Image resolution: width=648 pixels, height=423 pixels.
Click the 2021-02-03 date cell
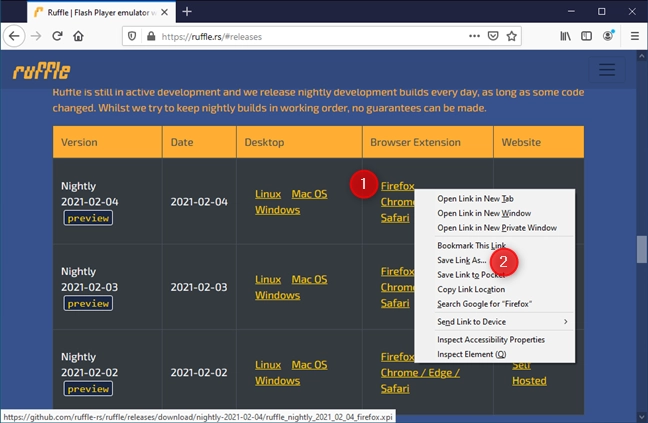[x=199, y=287]
